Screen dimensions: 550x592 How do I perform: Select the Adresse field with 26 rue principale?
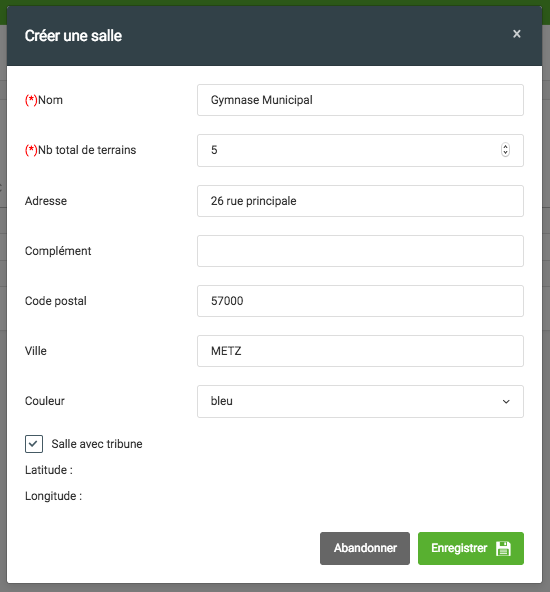tap(360, 201)
